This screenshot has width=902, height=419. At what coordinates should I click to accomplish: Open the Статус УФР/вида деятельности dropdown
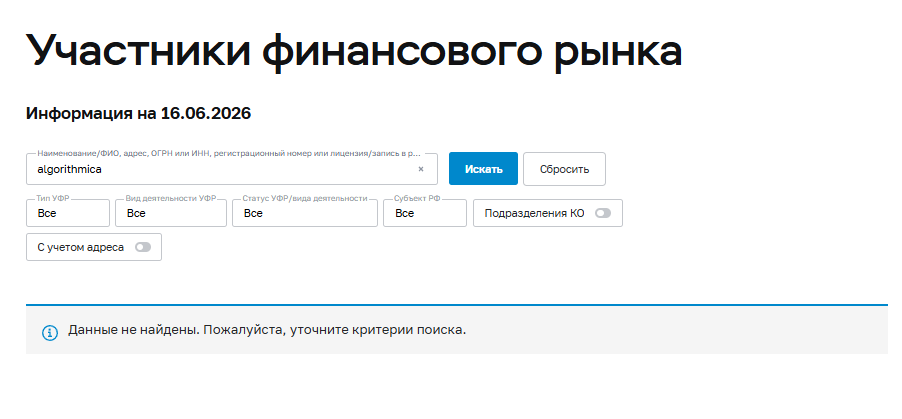[x=305, y=213]
